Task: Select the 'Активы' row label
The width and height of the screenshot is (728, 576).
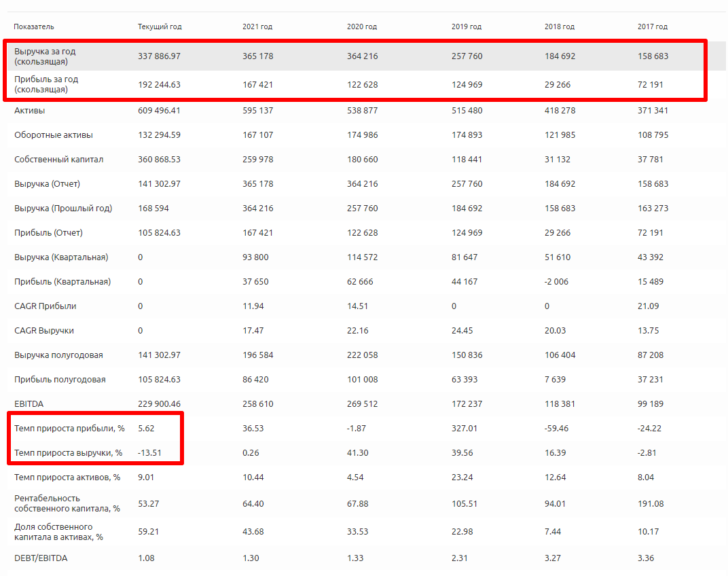Action: (x=30, y=111)
